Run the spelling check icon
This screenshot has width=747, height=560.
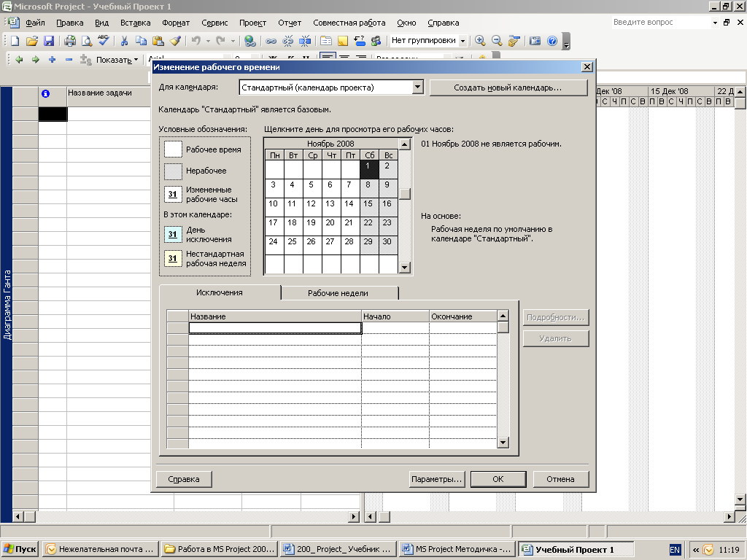pyautogui.click(x=103, y=41)
